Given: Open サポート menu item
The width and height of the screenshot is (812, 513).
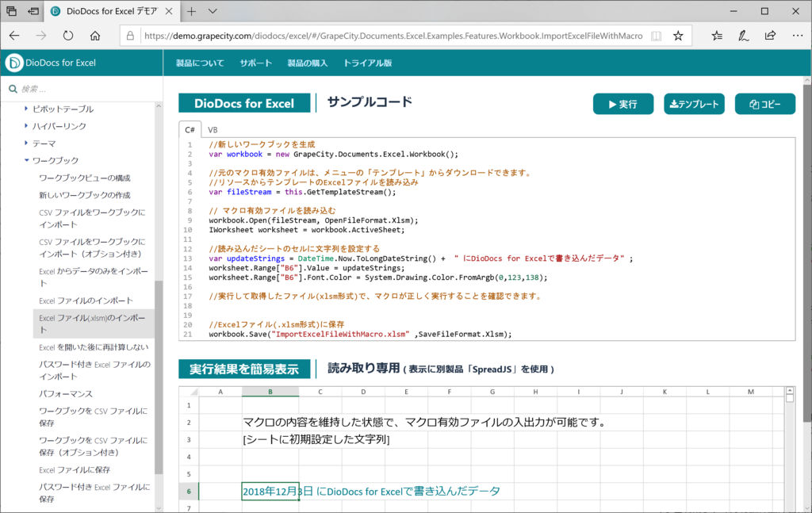Looking at the screenshot, I should (x=255, y=63).
